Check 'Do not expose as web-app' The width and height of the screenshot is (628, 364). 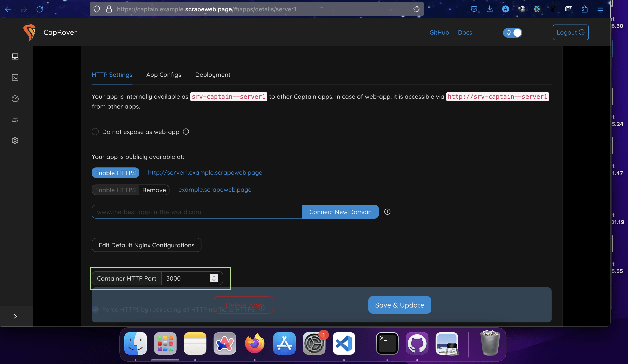point(95,132)
